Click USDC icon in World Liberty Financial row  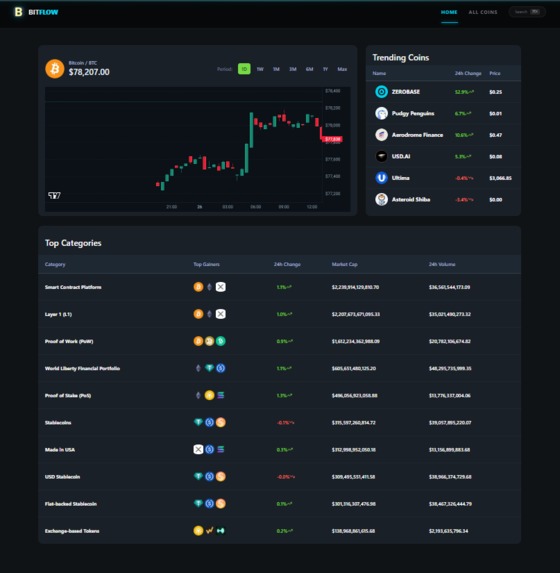(x=220, y=368)
